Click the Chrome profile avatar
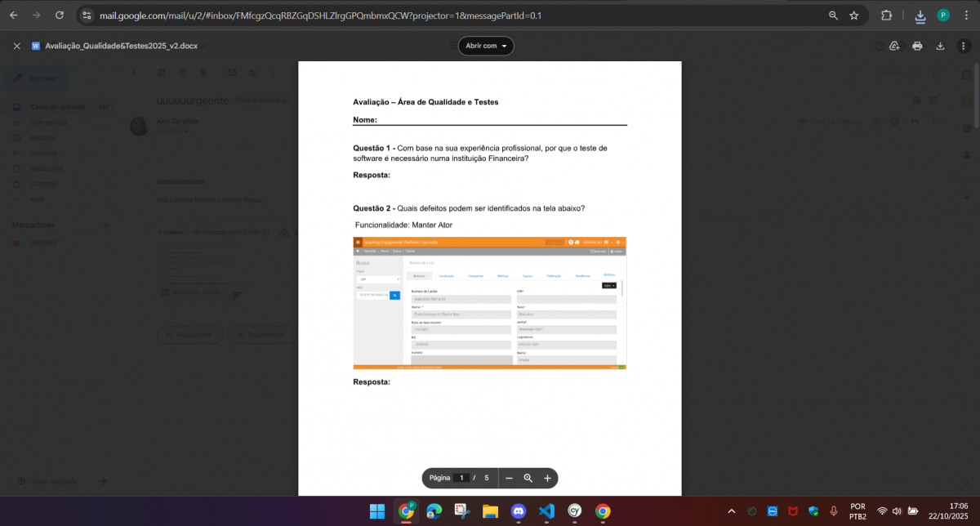The width and height of the screenshot is (980, 526). click(943, 16)
